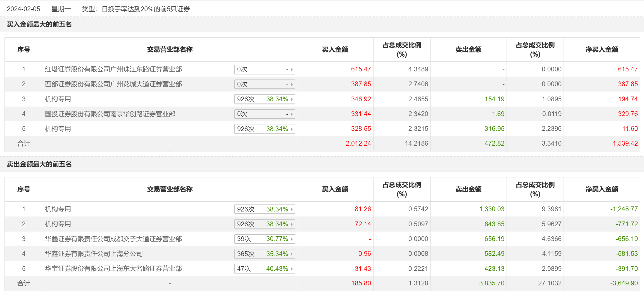Open 西部证券广州花城大道证券营业部 link
The height and width of the screenshot is (296, 644).
pyautogui.click(x=113, y=84)
